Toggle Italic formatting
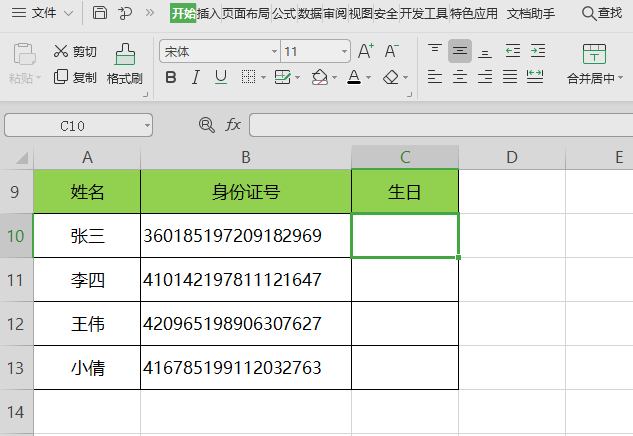Viewport: 633px width, 436px height. point(195,77)
